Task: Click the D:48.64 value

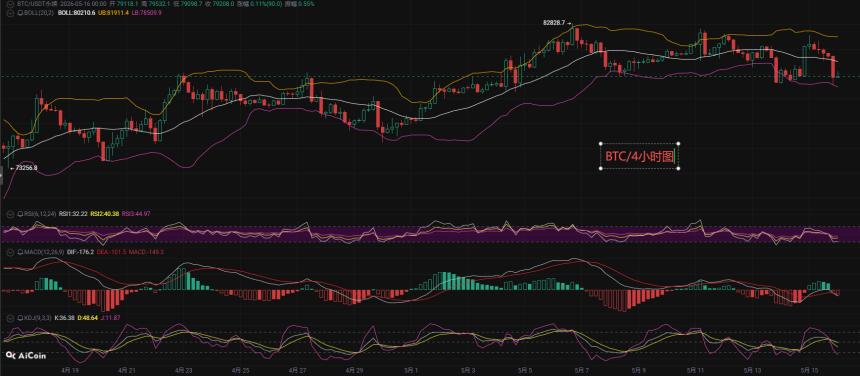Action: pyautogui.click(x=88, y=317)
